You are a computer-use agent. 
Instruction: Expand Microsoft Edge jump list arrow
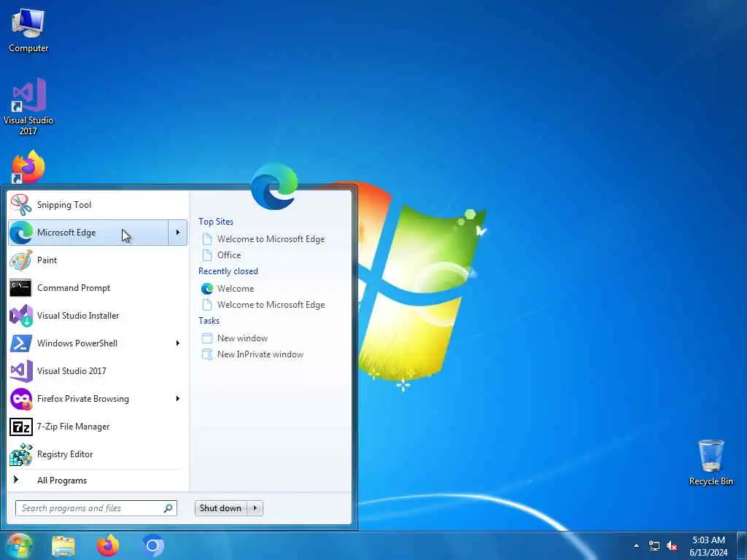[178, 233]
